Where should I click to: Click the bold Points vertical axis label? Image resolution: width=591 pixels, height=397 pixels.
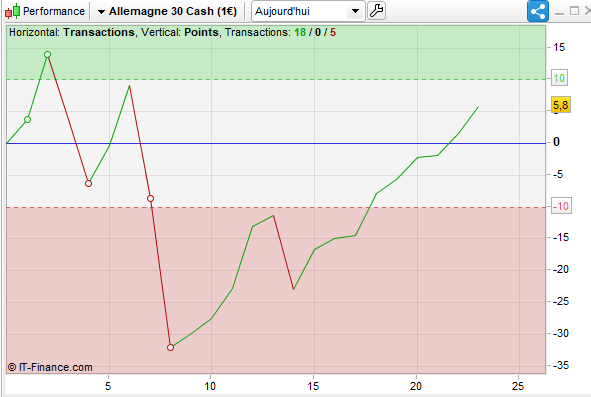point(201,32)
